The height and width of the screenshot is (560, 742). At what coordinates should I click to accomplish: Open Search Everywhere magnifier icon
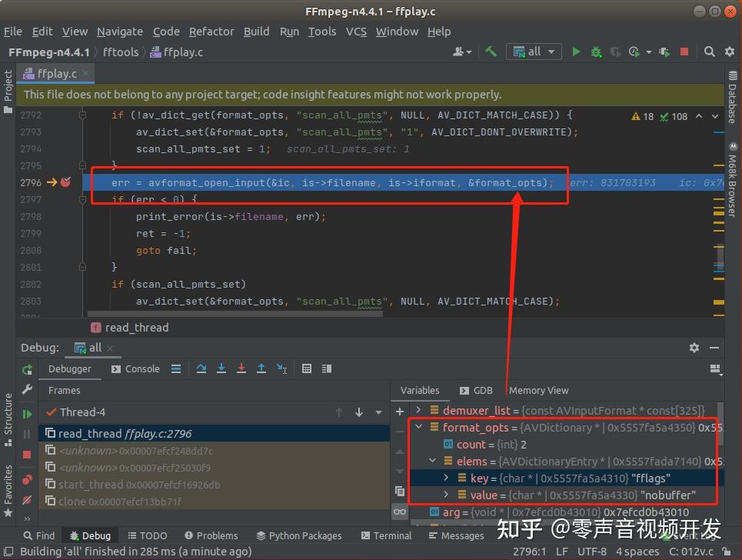[709, 52]
